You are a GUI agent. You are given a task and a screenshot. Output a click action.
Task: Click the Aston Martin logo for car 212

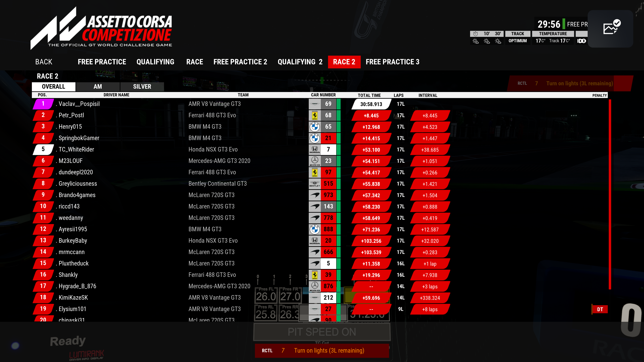[315, 297]
